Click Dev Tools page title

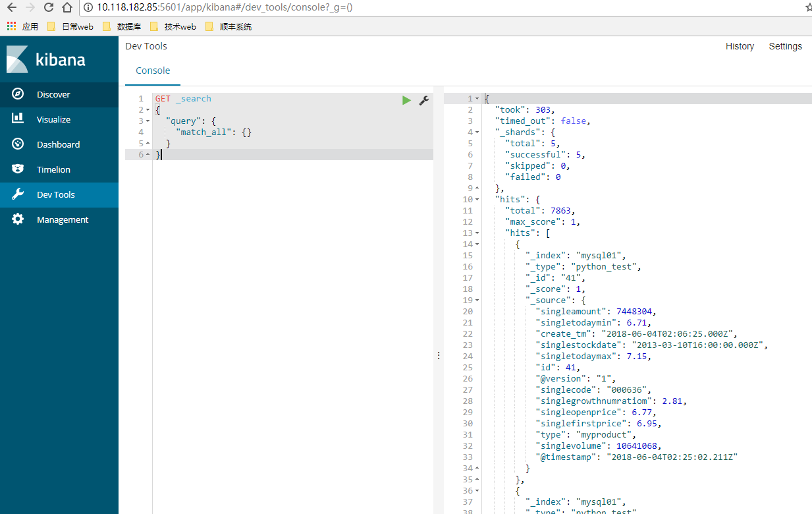click(146, 46)
